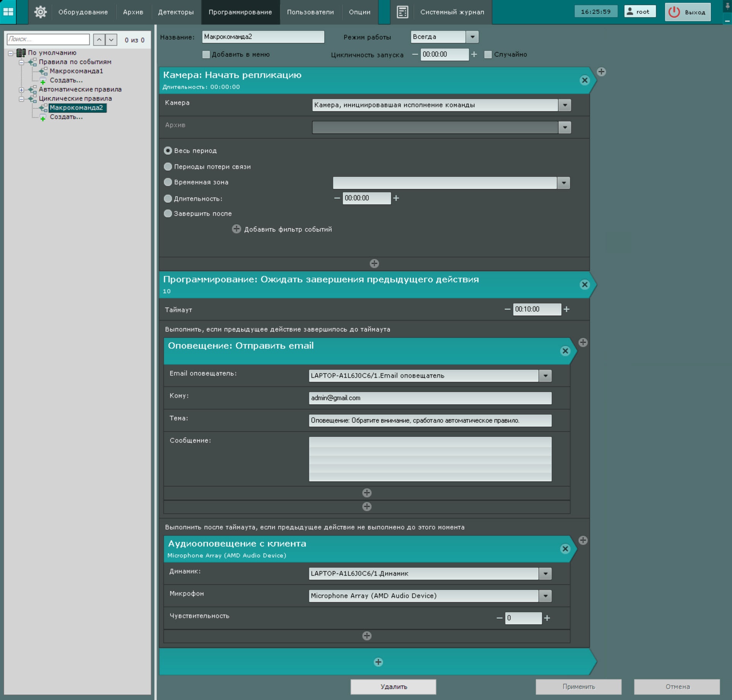Viewport: 732px width, 700px height.
Task: Click Add event filter plus icon
Action: coord(236,229)
